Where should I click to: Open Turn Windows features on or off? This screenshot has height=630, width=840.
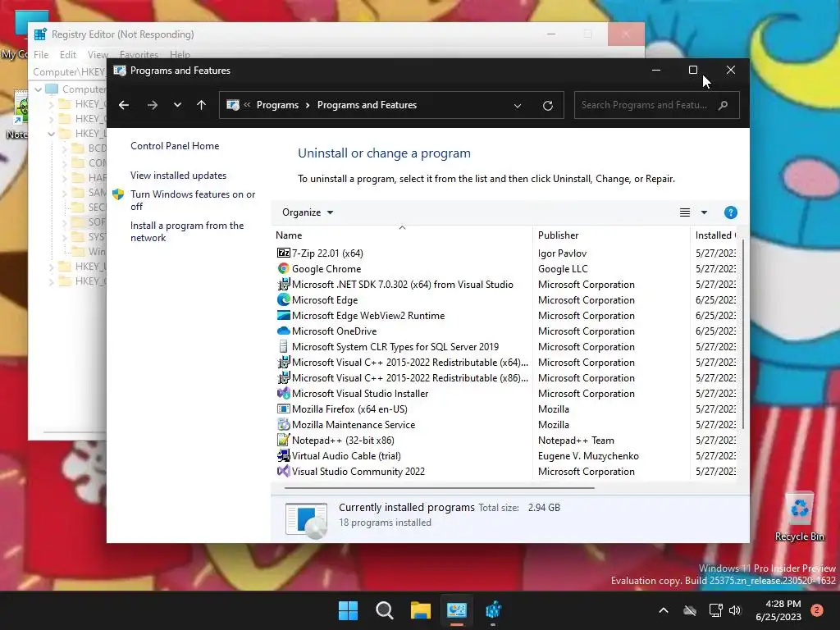(x=193, y=200)
